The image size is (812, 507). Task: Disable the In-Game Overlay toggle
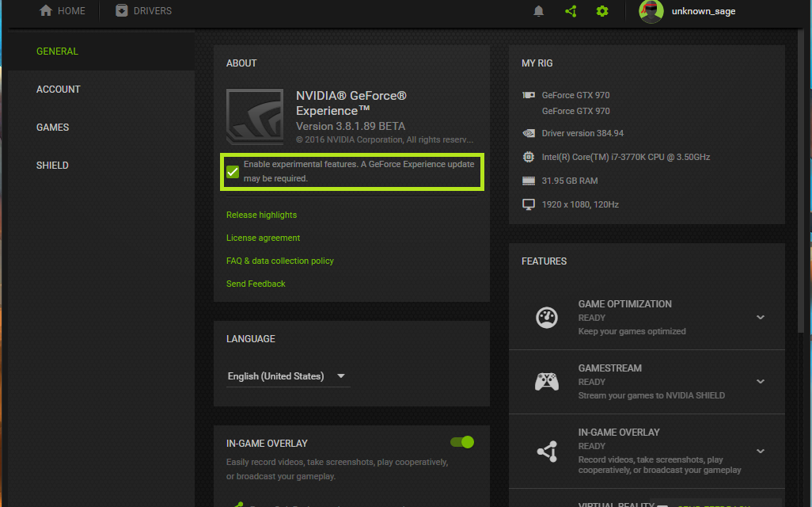coord(461,442)
